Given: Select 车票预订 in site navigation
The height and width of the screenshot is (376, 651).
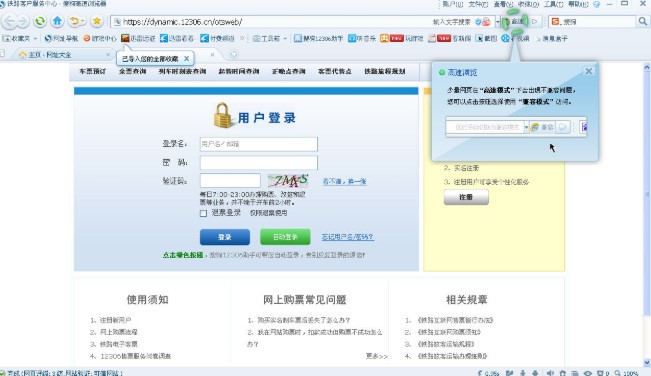Looking at the screenshot, I should pos(93,71).
